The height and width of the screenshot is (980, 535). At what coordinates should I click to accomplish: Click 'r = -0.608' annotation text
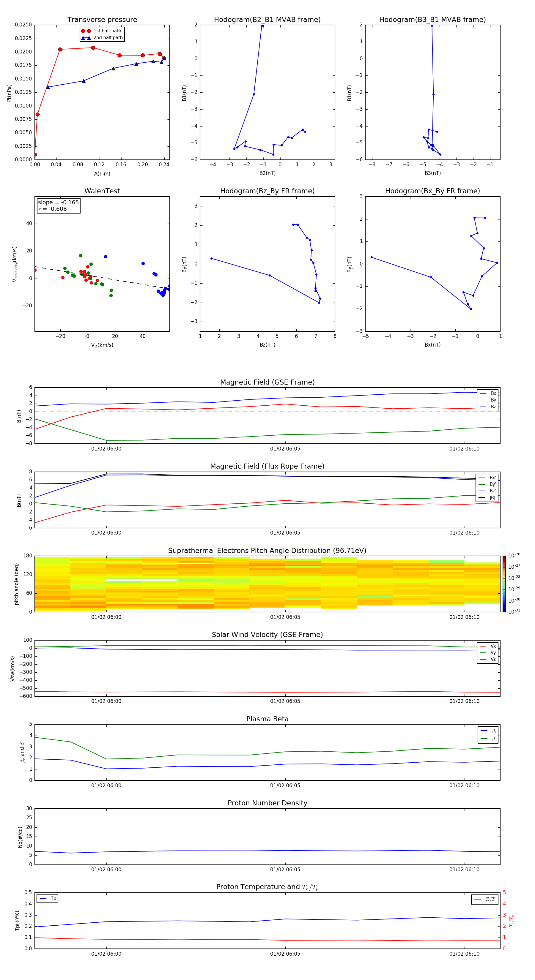[x=53, y=209]
